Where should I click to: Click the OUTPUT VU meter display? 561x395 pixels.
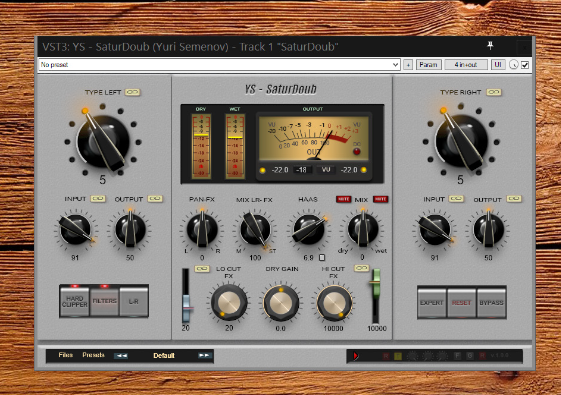coord(314,137)
